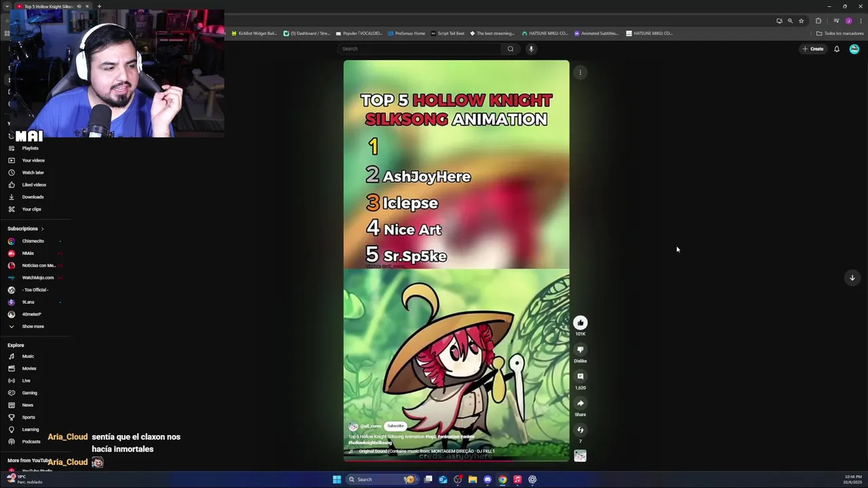This screenshot has height=488, width=868.
Task: Bookmark this page with star icon
Action: click(801, 21)
